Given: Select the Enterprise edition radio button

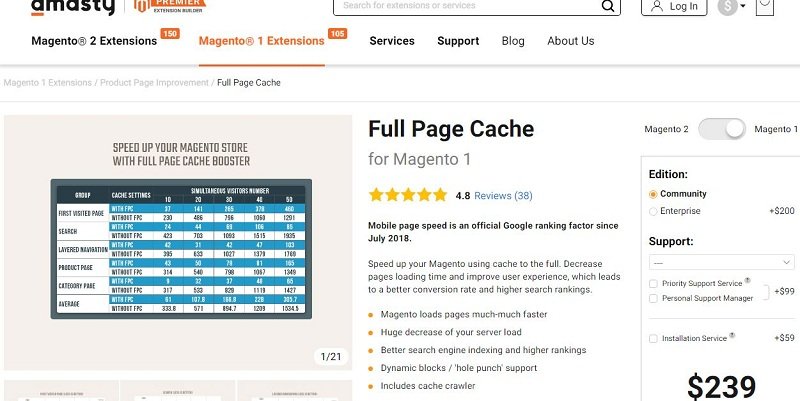Looking at the screenshot, I should click(x=653, y=211).
